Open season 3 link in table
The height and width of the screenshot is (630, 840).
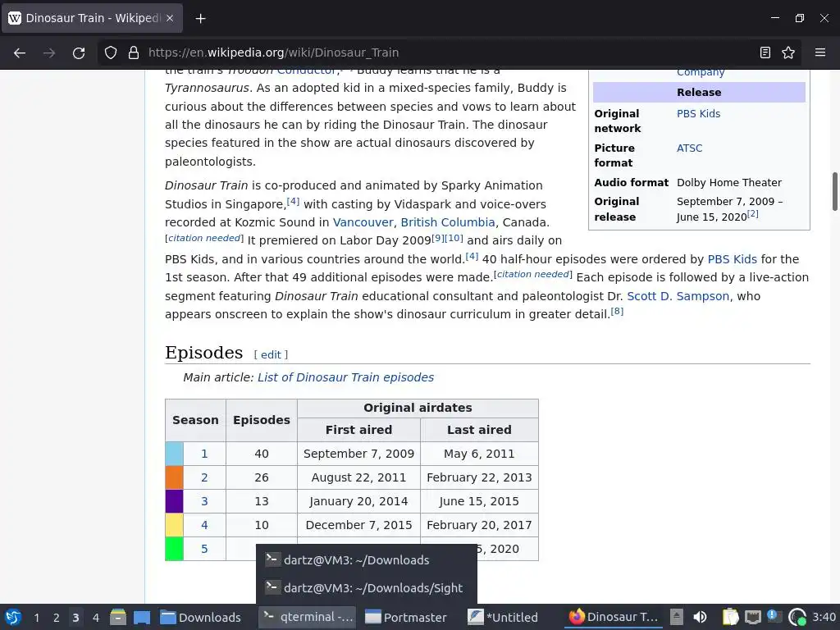[x=204, y=501]
